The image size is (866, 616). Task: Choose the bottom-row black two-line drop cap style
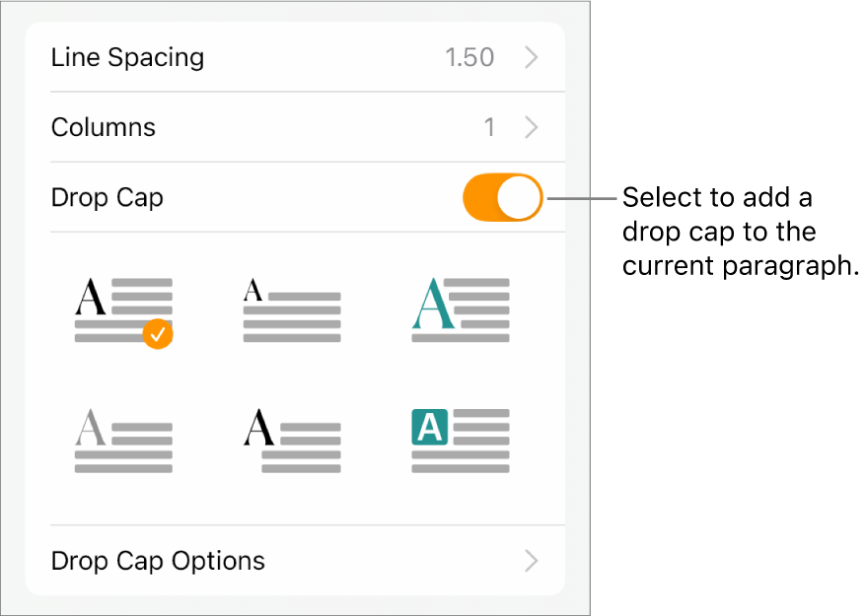click(x=292, y=442)
